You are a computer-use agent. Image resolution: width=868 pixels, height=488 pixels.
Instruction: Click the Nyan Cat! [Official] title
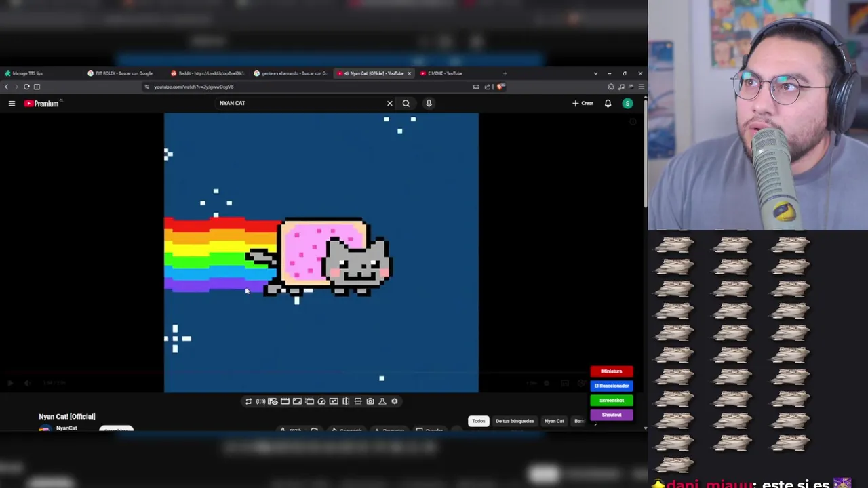coord(67,416)
